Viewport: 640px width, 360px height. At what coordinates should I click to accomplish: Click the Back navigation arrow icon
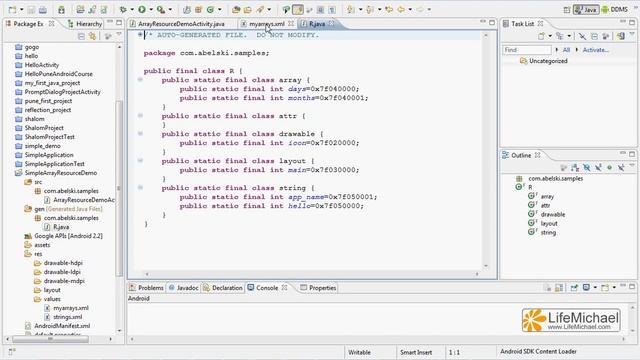pyautogui.click(x=401, y=9)
